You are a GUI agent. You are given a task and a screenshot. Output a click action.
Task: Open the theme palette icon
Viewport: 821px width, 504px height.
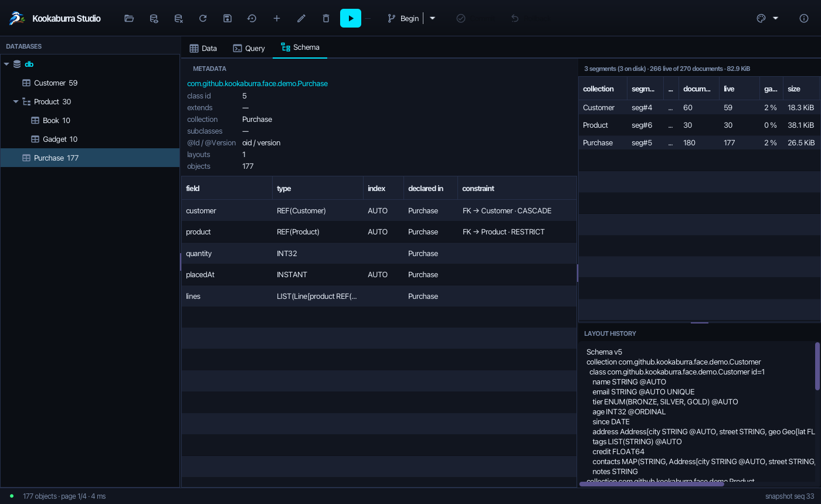[761, 18]
